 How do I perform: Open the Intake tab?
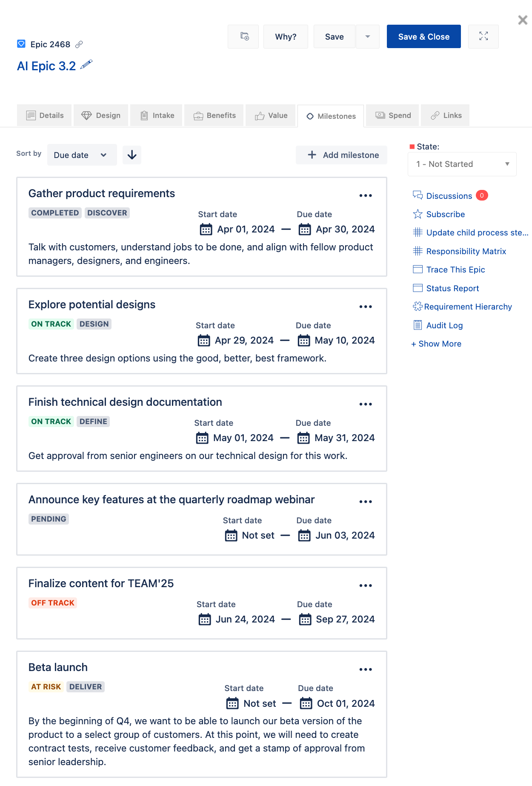pos(156,115)
